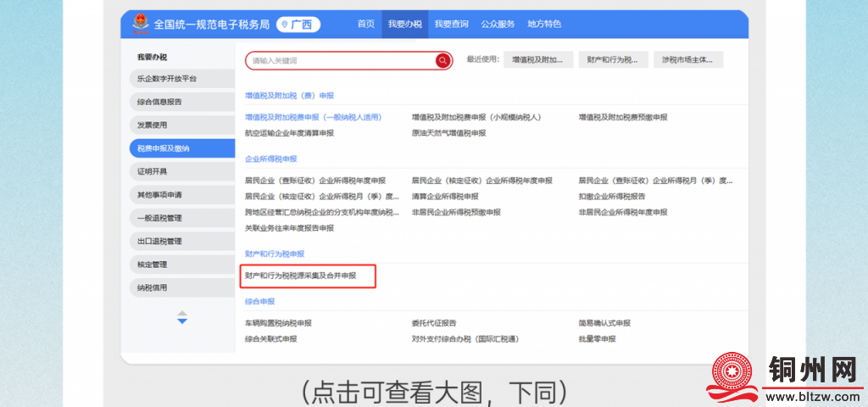Click the keyword search input field
This screenshot has height=407, width=868.
tap(341, 60)
